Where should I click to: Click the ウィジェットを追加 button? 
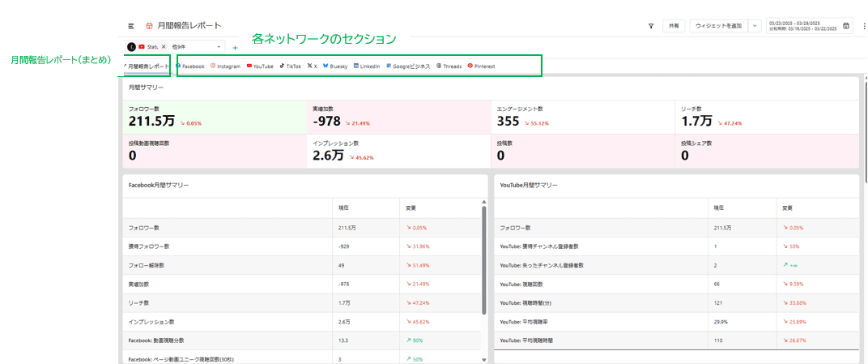[x=718, y=26]
